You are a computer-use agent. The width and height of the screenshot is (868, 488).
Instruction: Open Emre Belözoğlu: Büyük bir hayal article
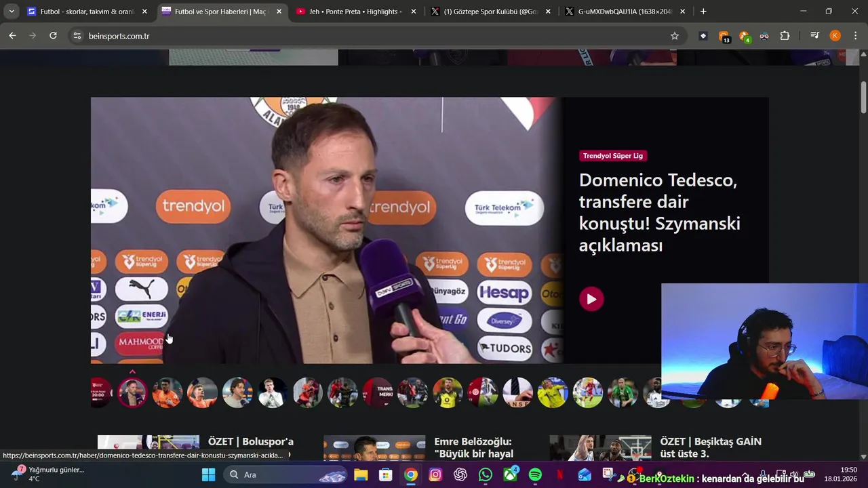point(473,447)
